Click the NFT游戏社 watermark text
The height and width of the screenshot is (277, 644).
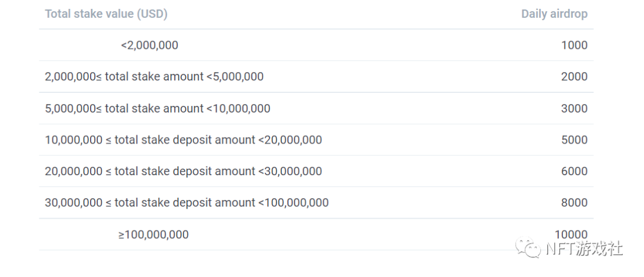click(584, 248)
